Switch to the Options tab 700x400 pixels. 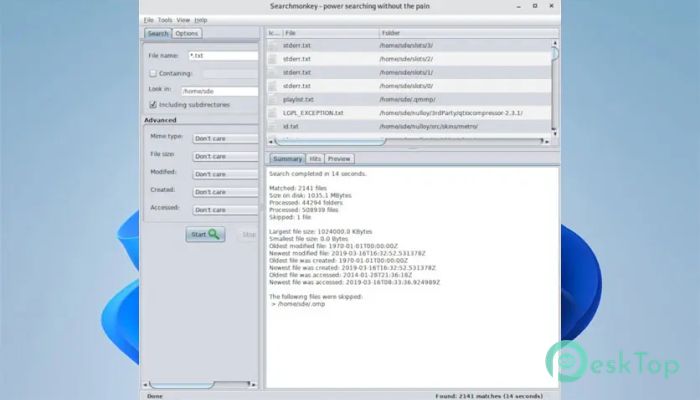pyautogui.click(x=187, y=33)
